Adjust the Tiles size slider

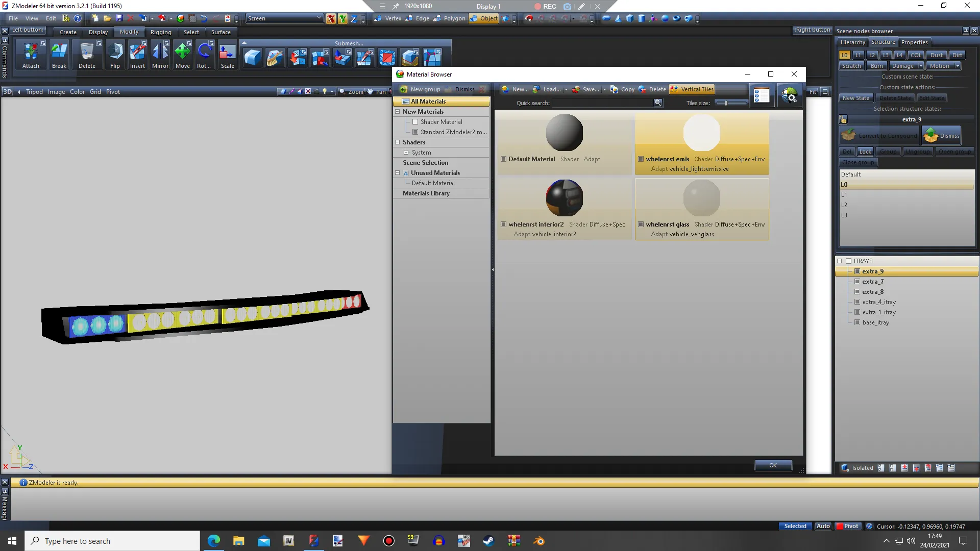point(726,103)
